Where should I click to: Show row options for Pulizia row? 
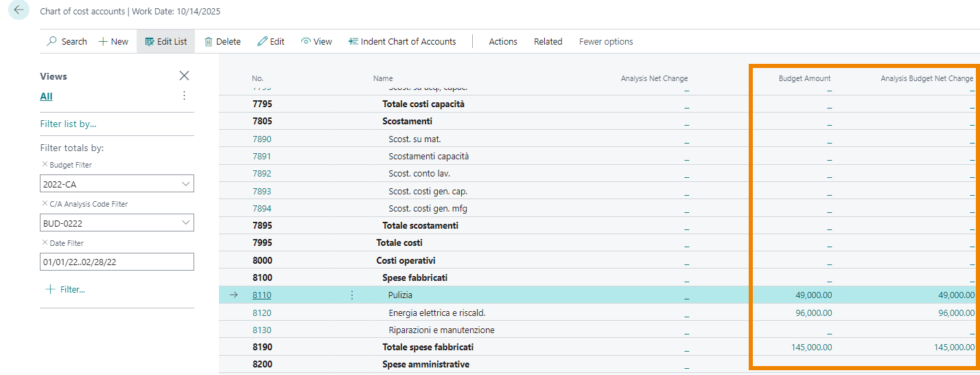[352, 295]
